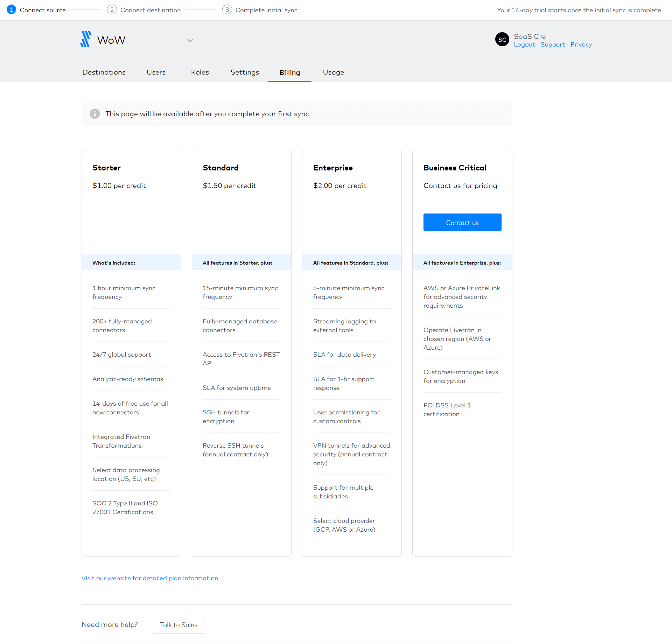Click Select data processing location feature

click(x=126, y=474)
